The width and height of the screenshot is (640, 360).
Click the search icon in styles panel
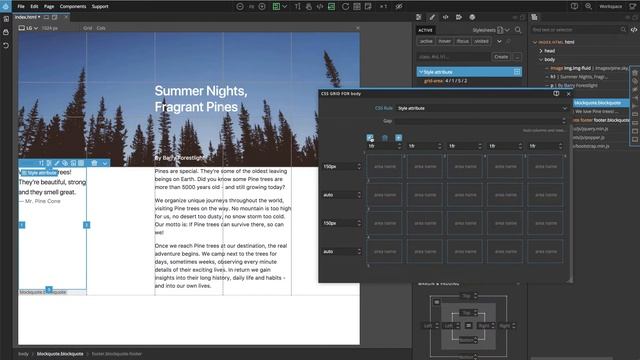(x=518, y=30)
